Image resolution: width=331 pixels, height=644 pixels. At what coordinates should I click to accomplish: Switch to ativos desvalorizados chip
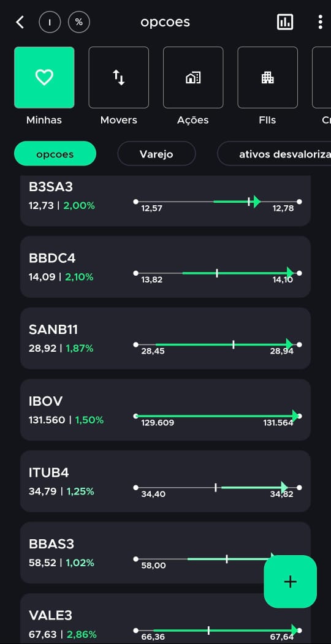(274, 154)
